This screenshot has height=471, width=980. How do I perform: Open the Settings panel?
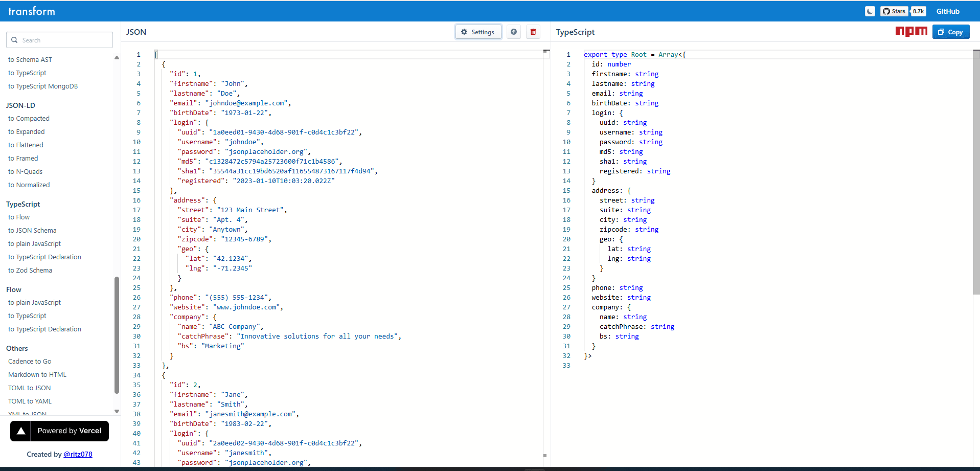pyautogui.click(x=477, y=31)
